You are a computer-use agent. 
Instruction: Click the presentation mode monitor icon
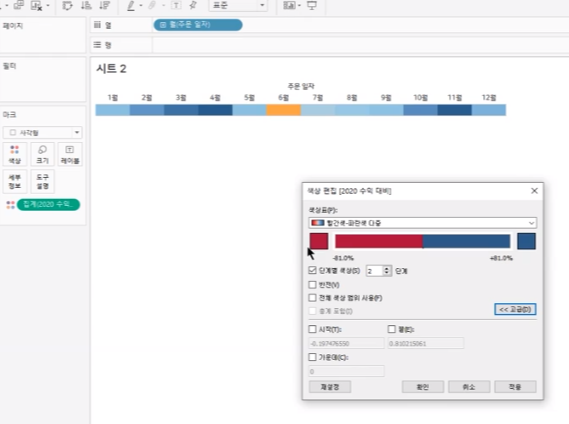click(312, 5)
